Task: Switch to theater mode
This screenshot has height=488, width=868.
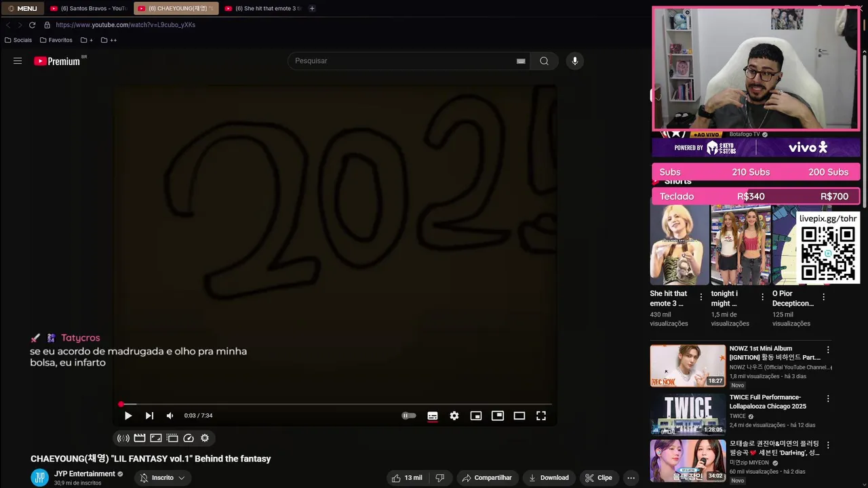Action: click(x=519, y=415)
